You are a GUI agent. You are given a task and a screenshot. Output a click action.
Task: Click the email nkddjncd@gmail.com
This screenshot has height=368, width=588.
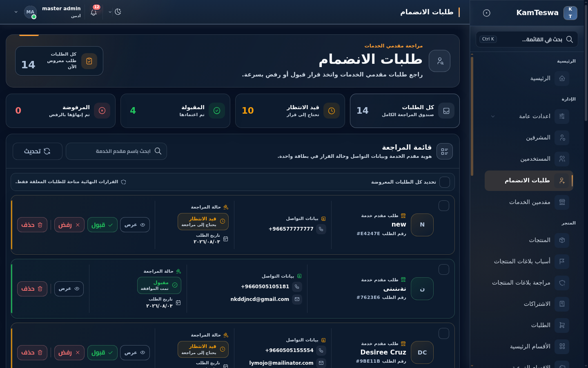pyautogui.click(x=260, y=299)
